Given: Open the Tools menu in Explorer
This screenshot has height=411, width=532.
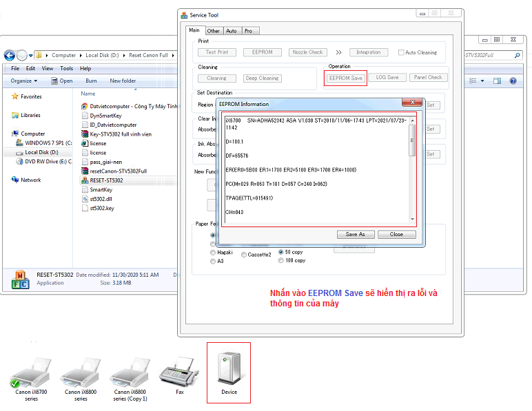Looking at the screenshot, I should tap(66, 68).
